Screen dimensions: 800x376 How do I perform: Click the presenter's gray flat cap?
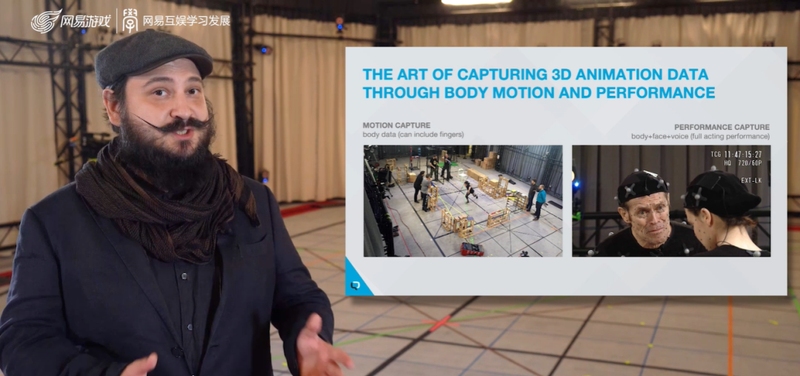pos(153,57)
